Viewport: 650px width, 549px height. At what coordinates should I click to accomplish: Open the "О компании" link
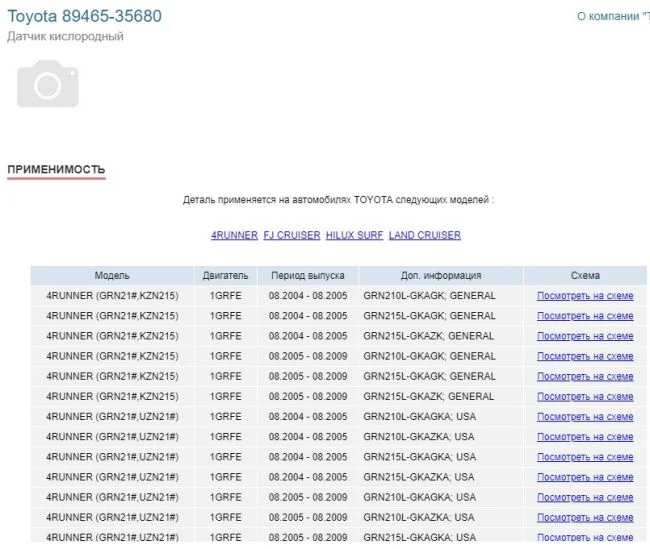(613, 17)
